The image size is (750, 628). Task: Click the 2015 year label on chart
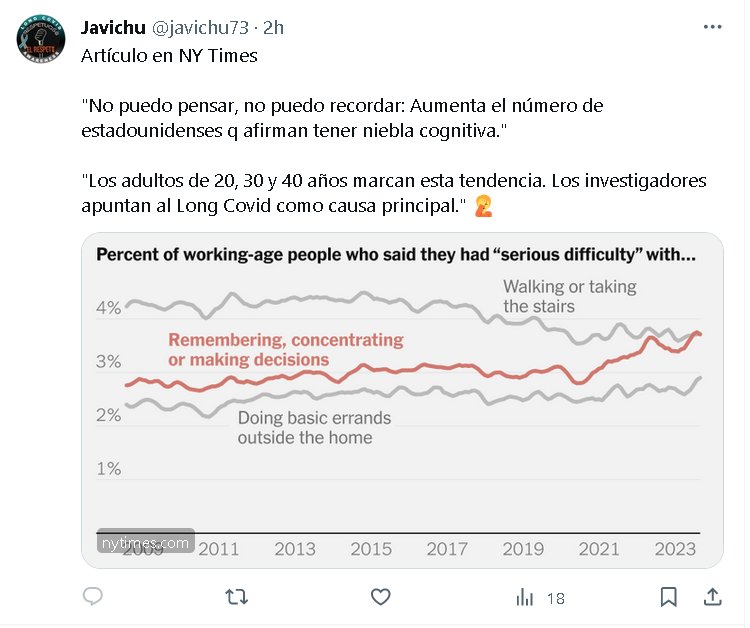coord(371,549)
